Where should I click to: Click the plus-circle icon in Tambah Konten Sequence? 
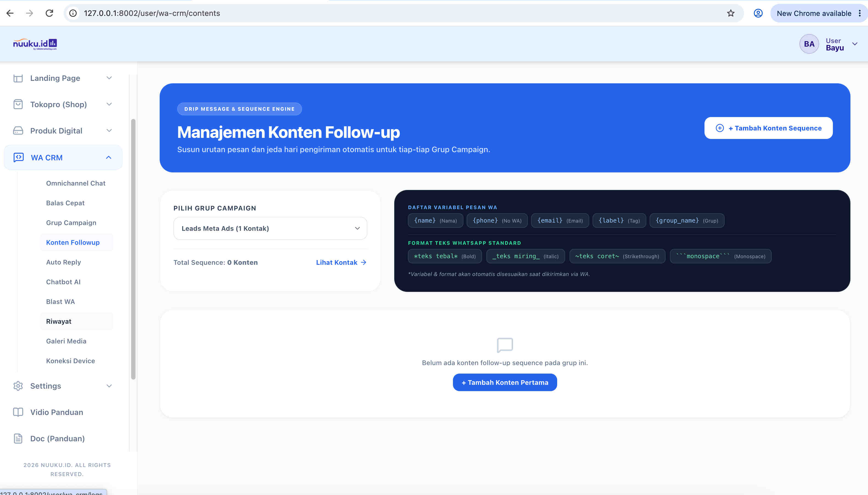[x=720, y=128]
